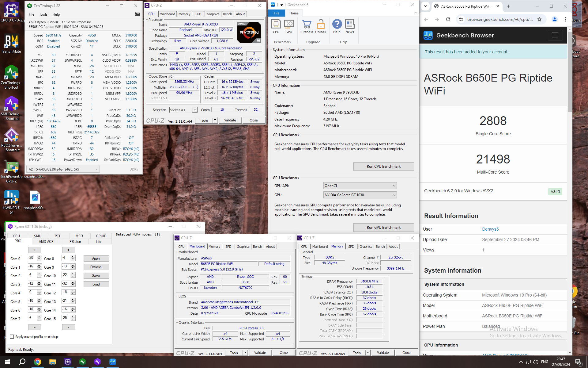Open SMUDebug shortcut on desktop
588x368 pixels.
pos(12,108)
